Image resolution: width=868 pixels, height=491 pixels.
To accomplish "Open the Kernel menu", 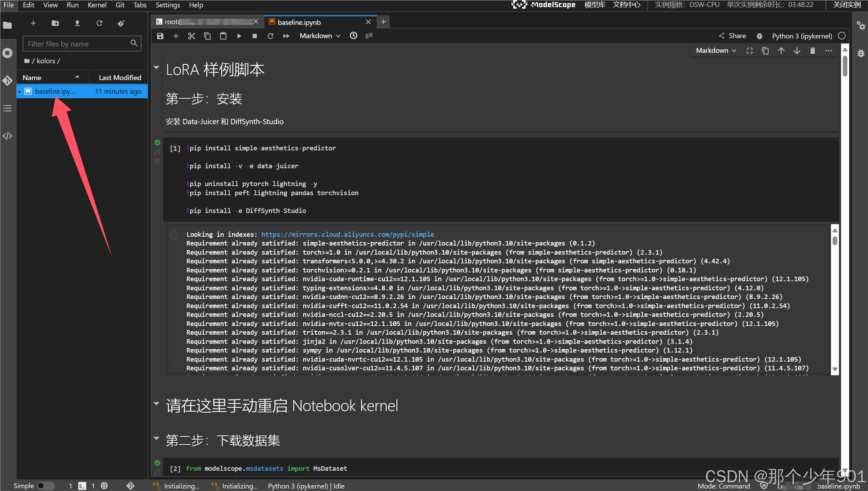I will click(x=97, y=5).
